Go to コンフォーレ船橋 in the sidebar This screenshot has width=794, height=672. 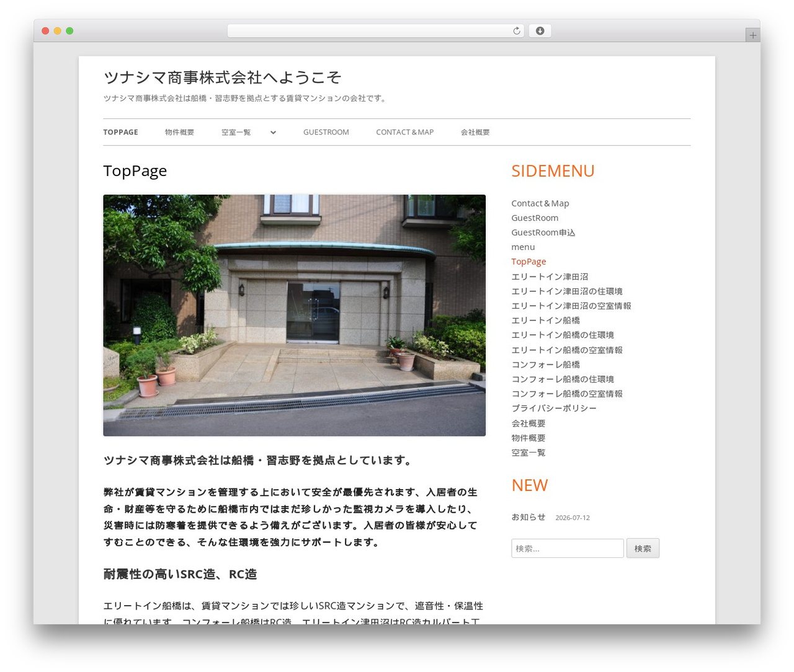click(545, 365)
